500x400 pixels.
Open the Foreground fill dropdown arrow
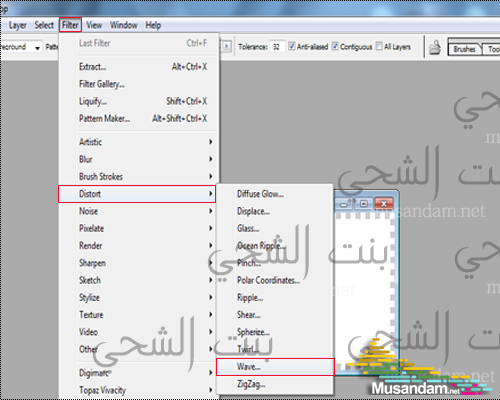(37, 48)
